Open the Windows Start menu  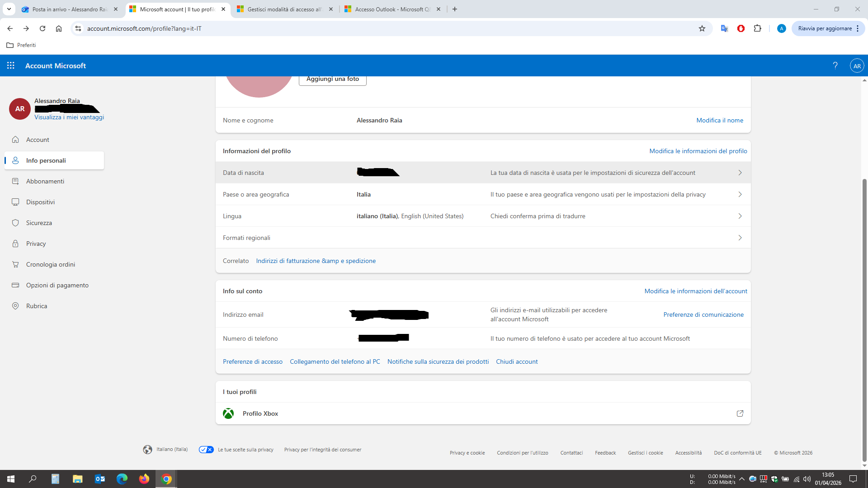(11, 479)
